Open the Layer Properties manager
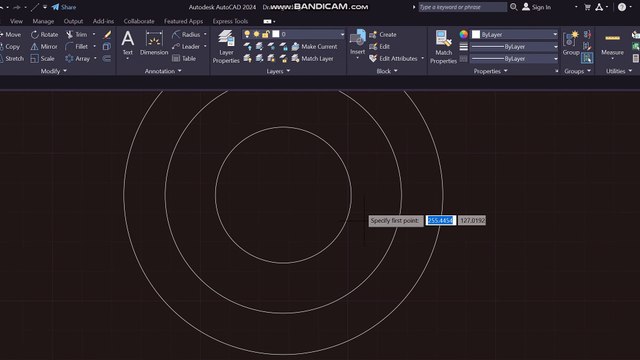This screenshot has height=360, width=640. coord(226,47)
